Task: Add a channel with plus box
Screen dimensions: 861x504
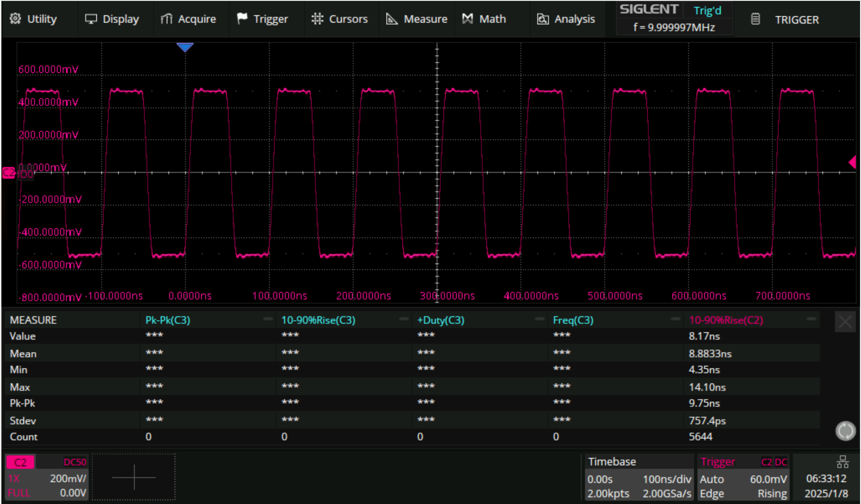Action: pos(134,477)
